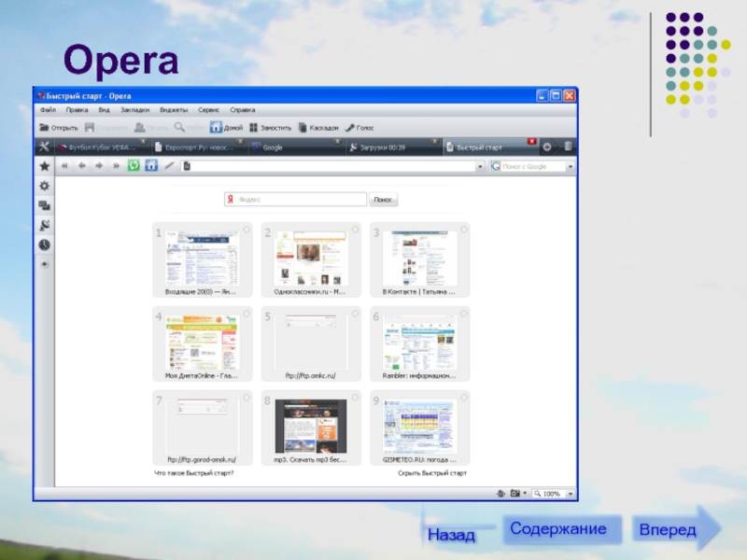This screenshot has height=560, width=747.
Task: Open the Сервис menu
Action: point(208,109)
